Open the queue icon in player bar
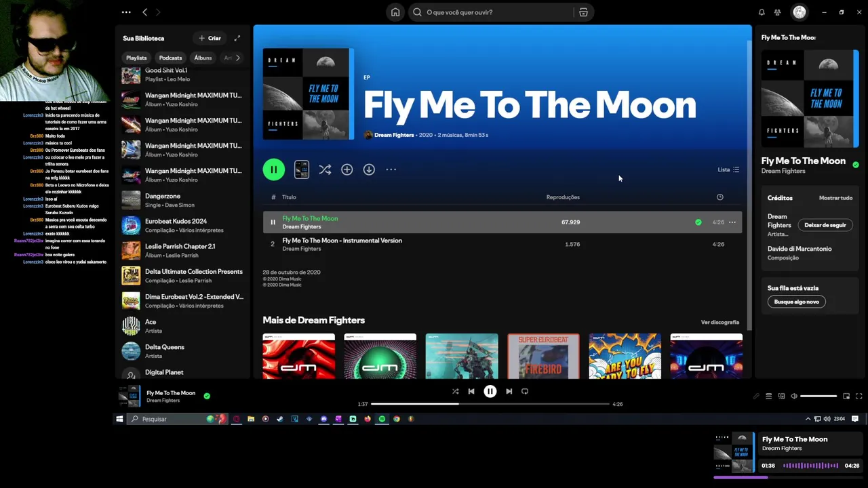 tap(768, 396)
